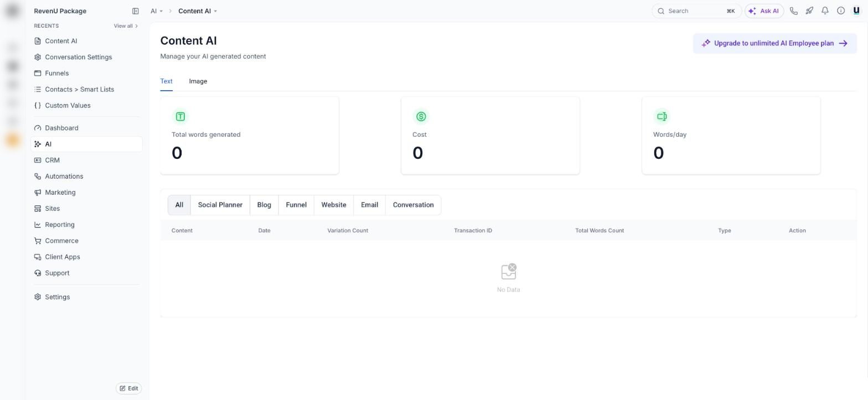Viewport: 868px width, 400px height.
Task: Open the user profile avatar
Action: (856, 11)
